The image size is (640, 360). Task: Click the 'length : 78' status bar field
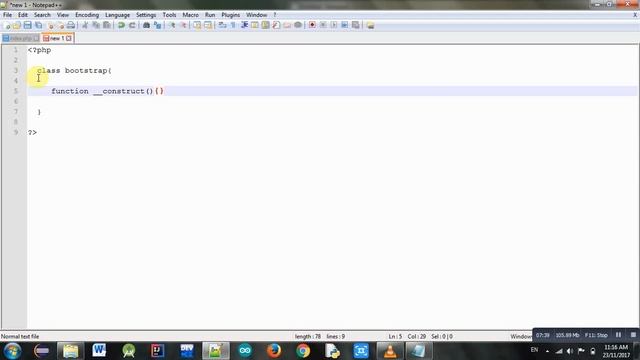(308, 337)
